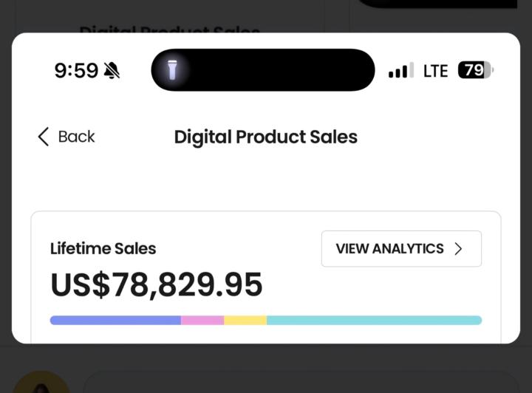Image resolution: width=532 pixels, height=393 pixels.
Task: Select the pink segment of sales bar
Action: point(202,321)
